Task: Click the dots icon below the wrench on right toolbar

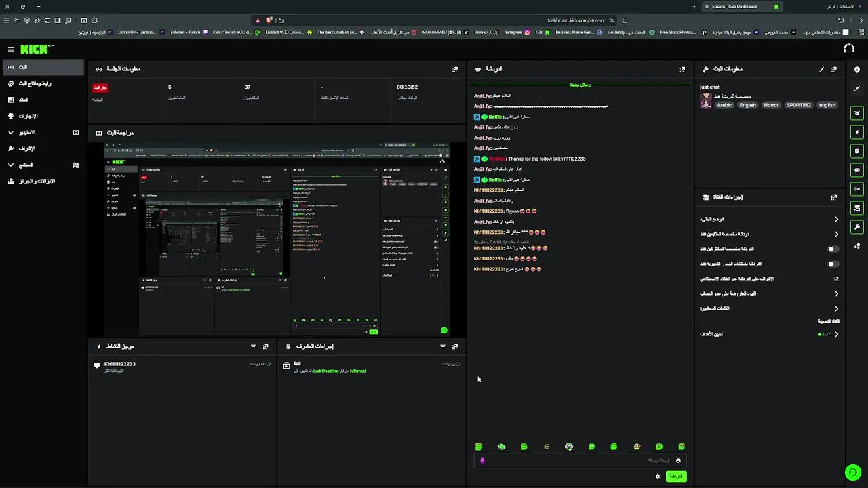Action: pyautogui.click(x=857, y=246)
